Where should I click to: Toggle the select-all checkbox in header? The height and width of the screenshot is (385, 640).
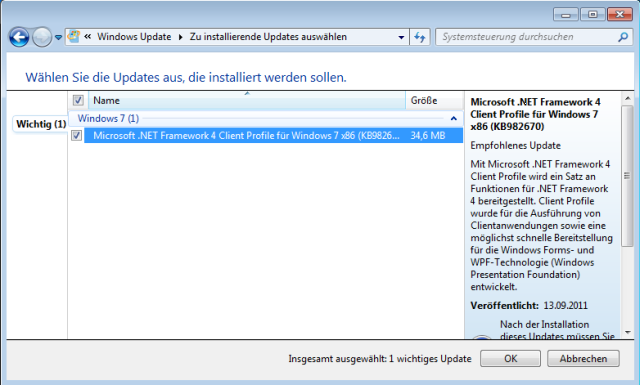78,100
